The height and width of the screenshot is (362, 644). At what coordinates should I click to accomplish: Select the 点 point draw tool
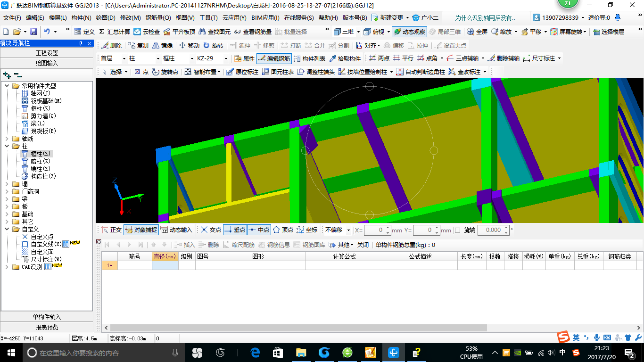pos(141,72)
